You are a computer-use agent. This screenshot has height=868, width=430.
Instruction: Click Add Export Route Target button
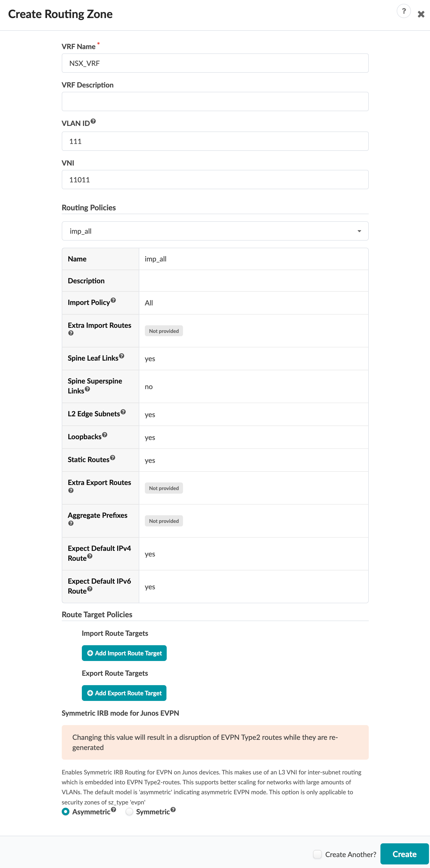coord(124,693)
